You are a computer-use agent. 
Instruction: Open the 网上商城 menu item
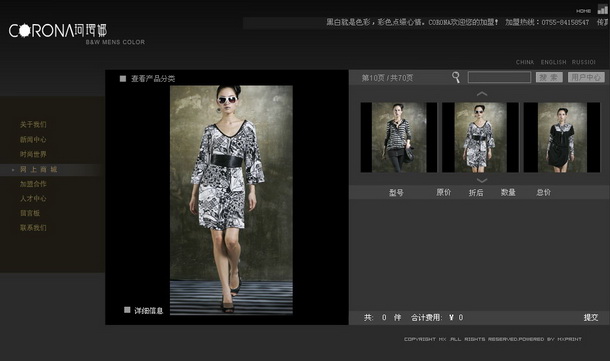(39, 169)
